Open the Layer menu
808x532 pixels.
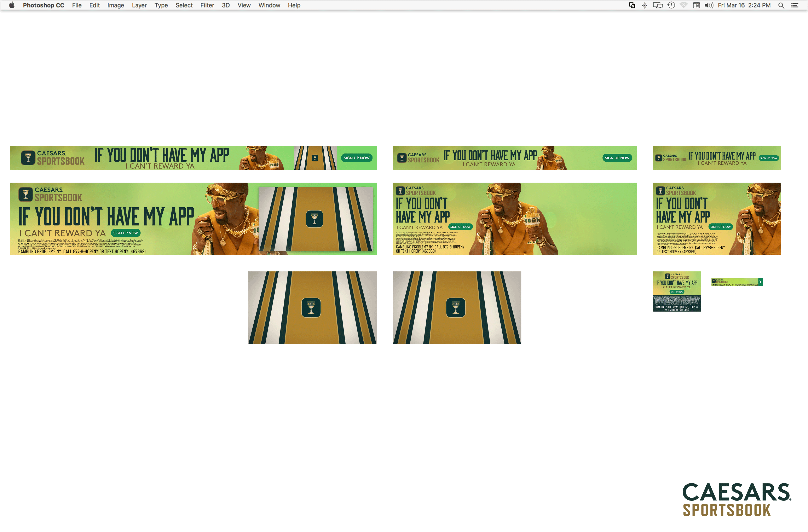pyautogui.click(x=139, y=5)
